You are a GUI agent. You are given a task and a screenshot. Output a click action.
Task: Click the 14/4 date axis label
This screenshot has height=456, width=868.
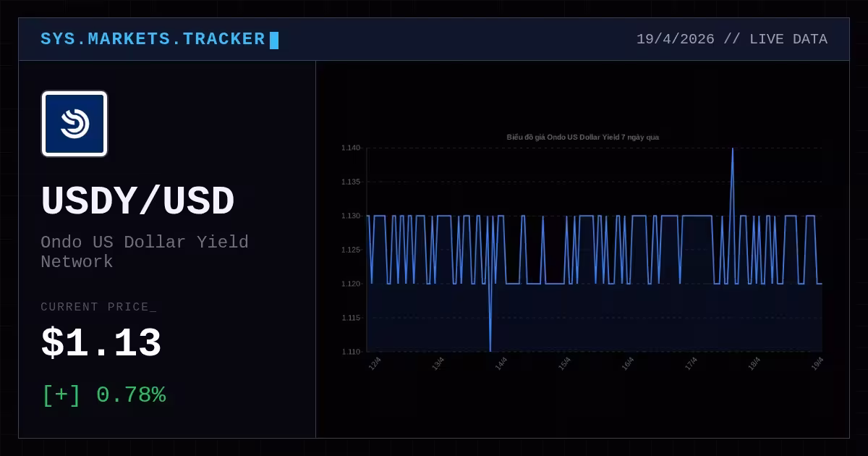[501, 363]
